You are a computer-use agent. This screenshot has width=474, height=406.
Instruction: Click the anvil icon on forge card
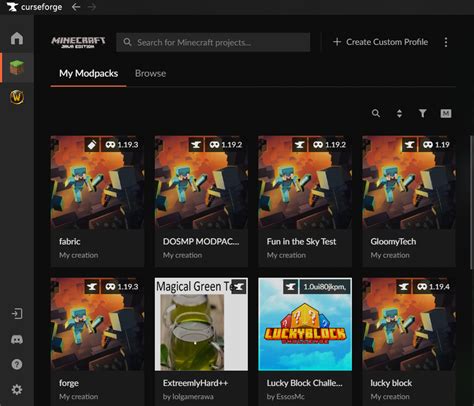point(92,287)
